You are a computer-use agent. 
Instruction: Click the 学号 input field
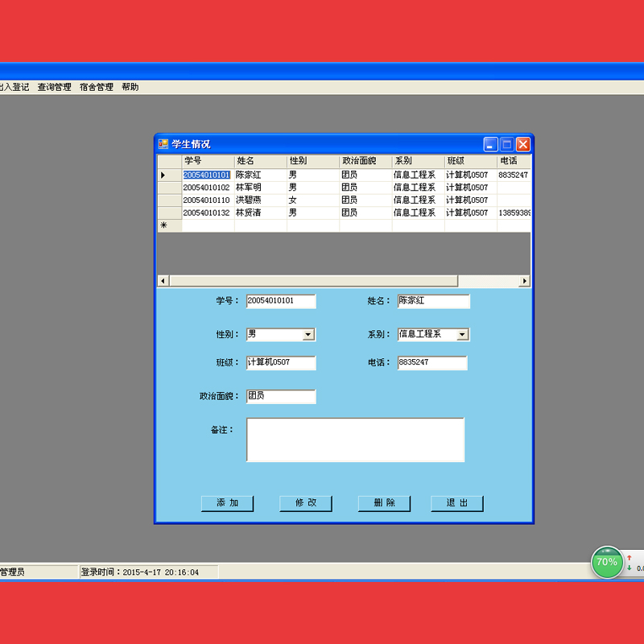(x=281, y=301)
